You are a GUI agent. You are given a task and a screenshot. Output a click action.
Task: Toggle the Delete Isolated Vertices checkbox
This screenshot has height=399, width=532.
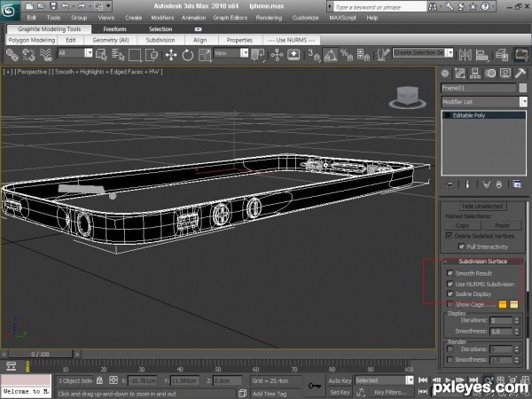pos(449,236)
